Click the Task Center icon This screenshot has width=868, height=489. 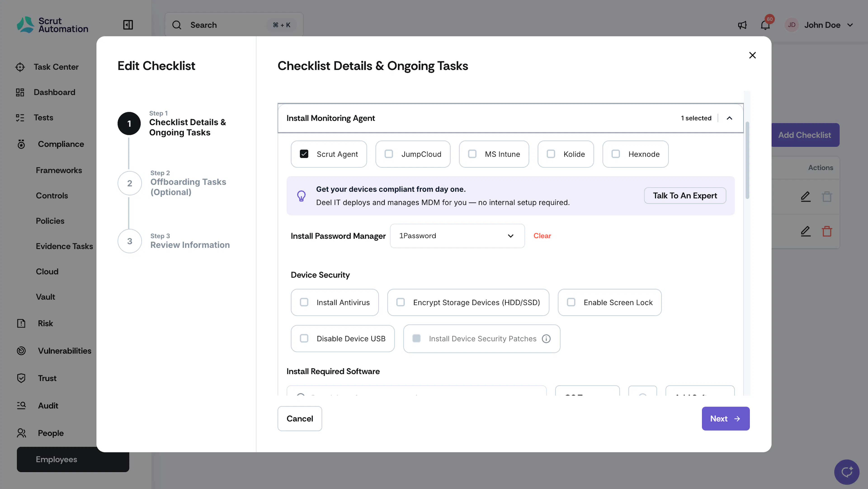(20, 67)
